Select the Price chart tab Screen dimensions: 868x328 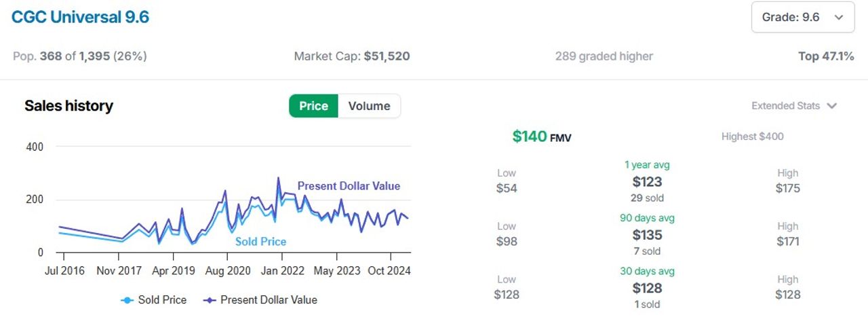[x=313, y=106]
